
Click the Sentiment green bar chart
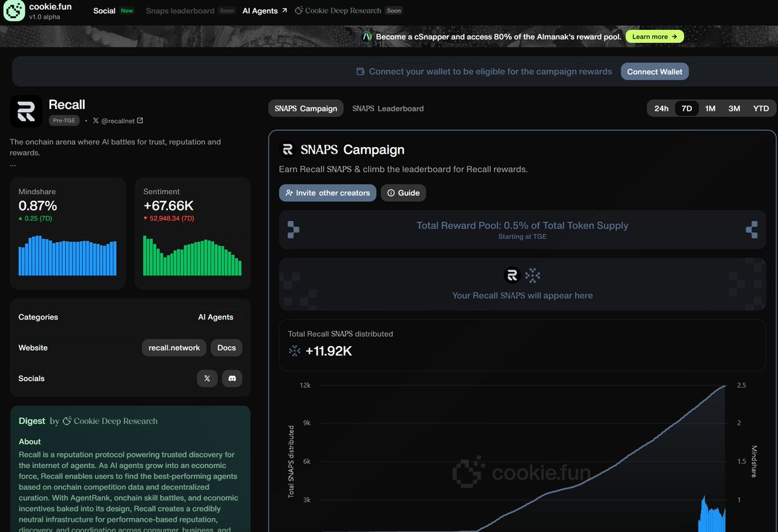click(192, 256)
